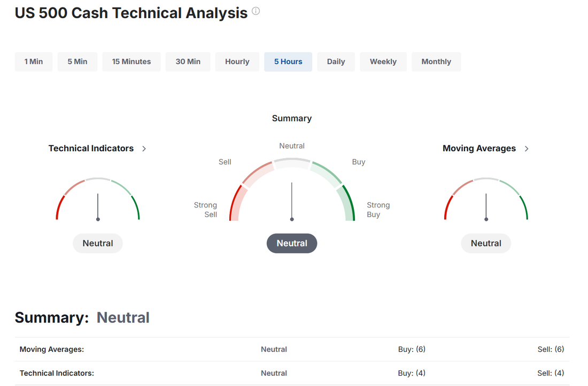This screenshot has height=386, width=588.
Task: Open the Moving Averages heading link
Action: [479, 149]
